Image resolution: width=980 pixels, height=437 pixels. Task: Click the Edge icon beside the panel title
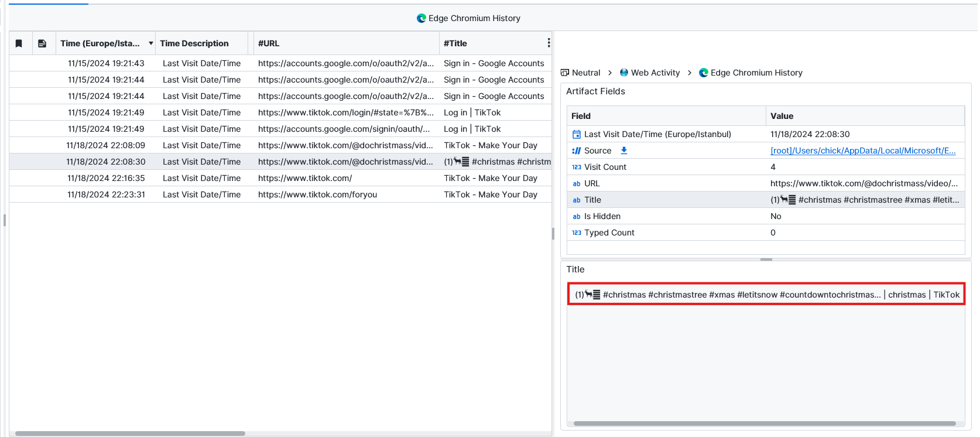pyautogui.click(x=421, y=18)
